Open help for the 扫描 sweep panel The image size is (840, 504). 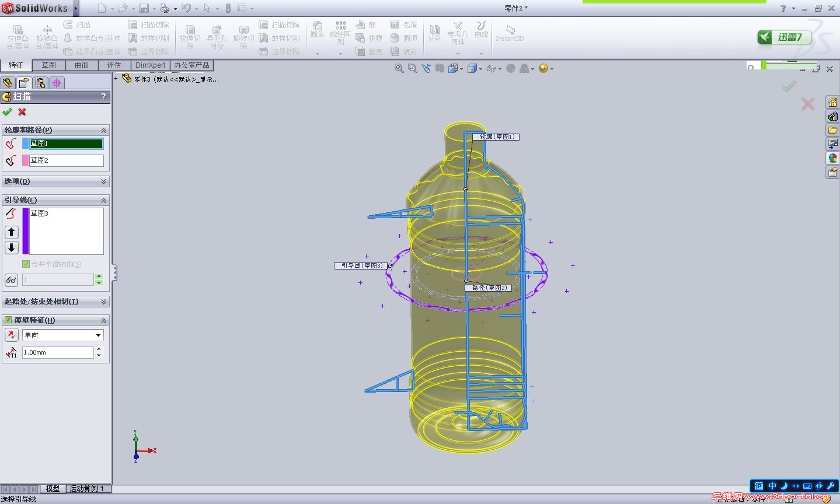click(104, 97)
